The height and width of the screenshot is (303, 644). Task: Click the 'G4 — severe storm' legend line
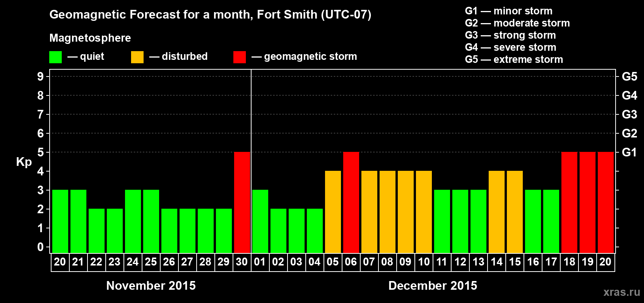[511, 47]
